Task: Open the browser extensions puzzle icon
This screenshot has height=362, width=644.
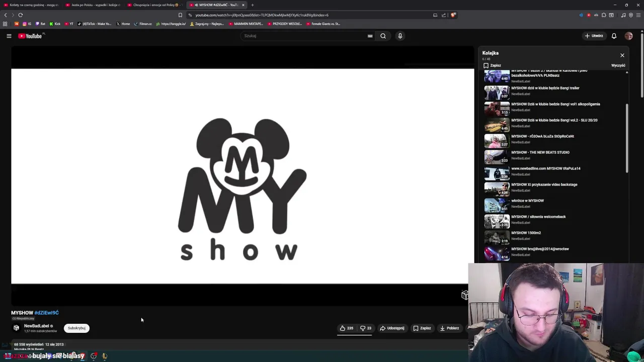Action: tap(604, 15)
